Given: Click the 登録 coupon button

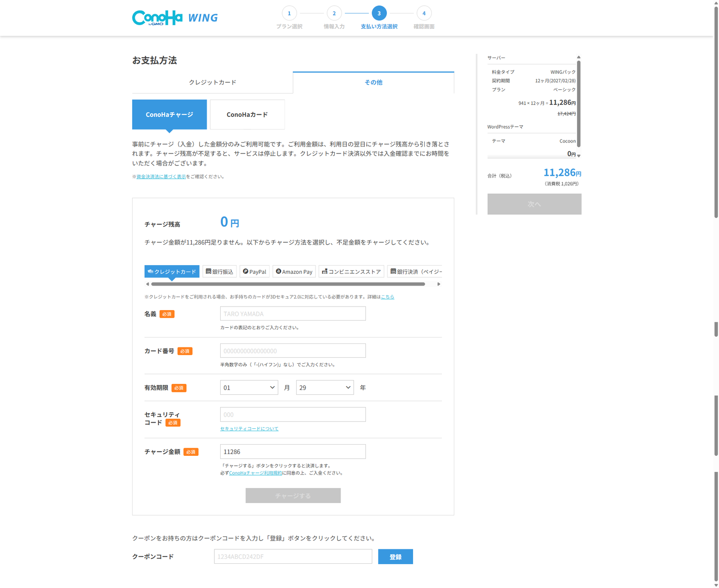Looking at the screenshot, I should click(x=395, y=557).
